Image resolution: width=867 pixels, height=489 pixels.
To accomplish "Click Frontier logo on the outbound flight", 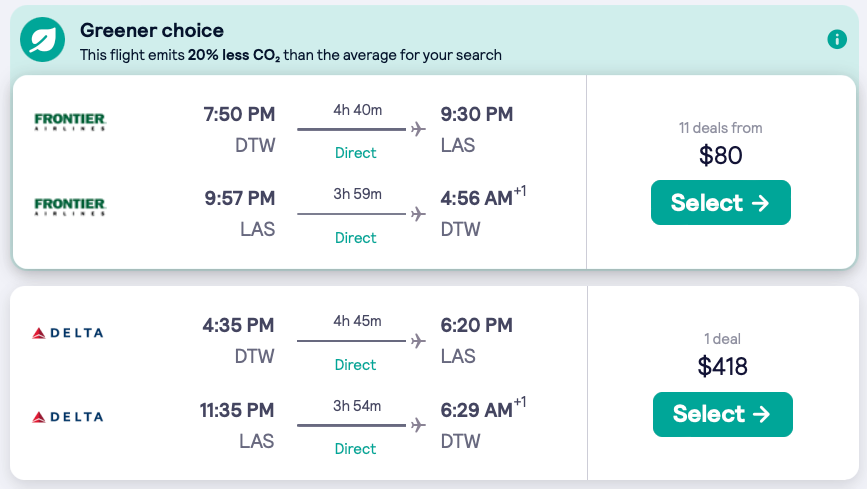I will pyautogui.click(x=70, y=123).
